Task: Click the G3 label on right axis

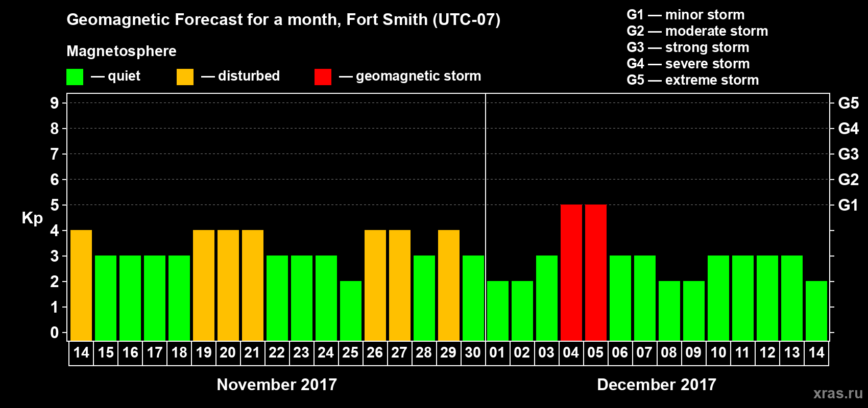Action: (x=849, y=154)
